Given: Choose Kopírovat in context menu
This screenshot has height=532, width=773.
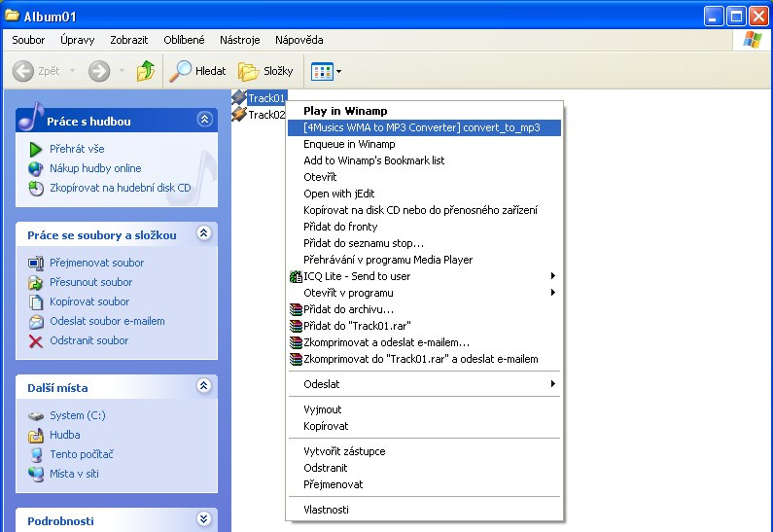Looking at the screenshot, I should tap(424, 426).
